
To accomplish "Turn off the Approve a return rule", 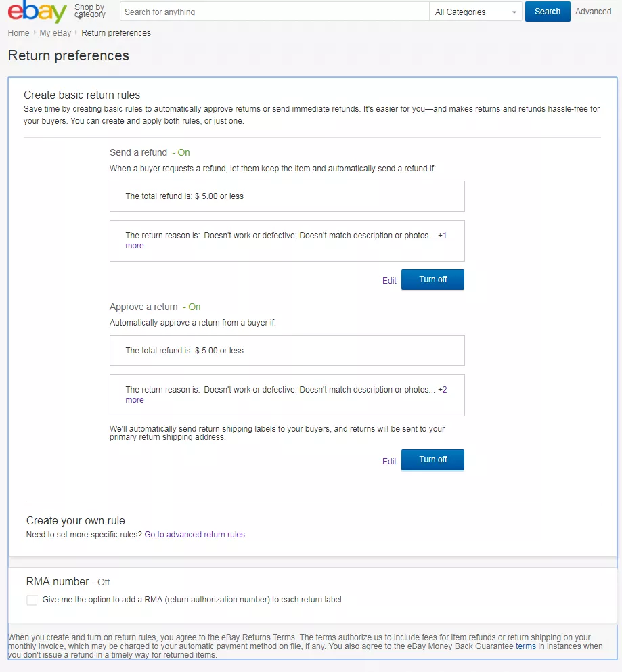I will [432, 460].
